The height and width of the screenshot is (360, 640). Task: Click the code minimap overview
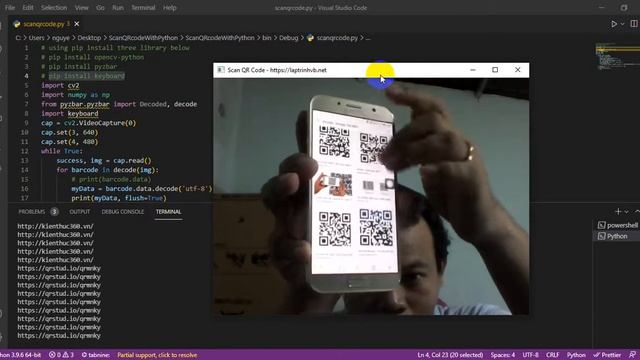point(617,55)
